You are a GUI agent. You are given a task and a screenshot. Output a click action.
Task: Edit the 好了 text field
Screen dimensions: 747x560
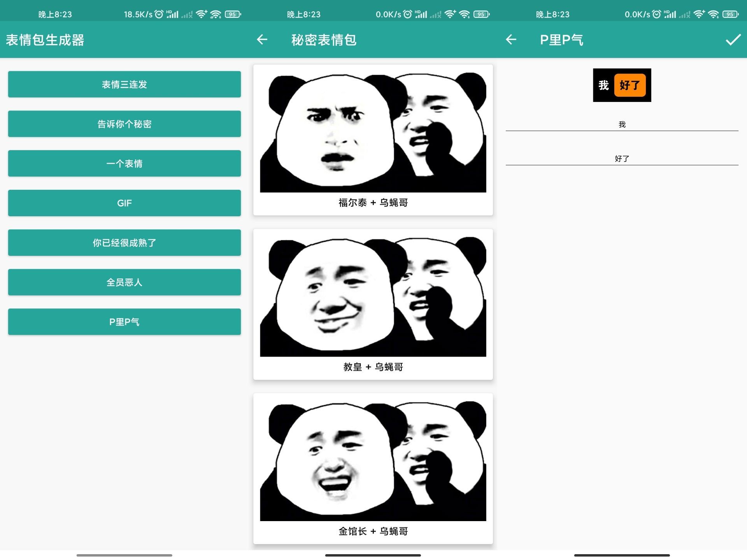click(622, 159)
